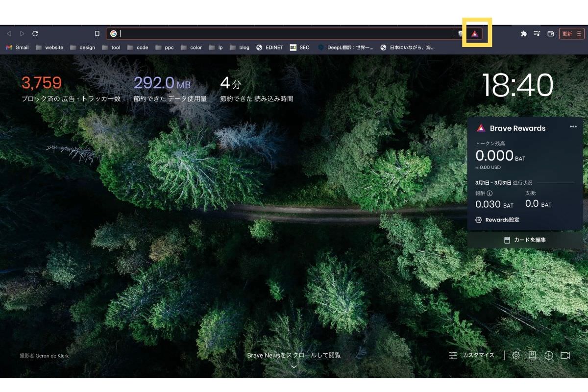The image size is (588, 392).
Task: Focus the address bar input field
Action: (284, 34)
